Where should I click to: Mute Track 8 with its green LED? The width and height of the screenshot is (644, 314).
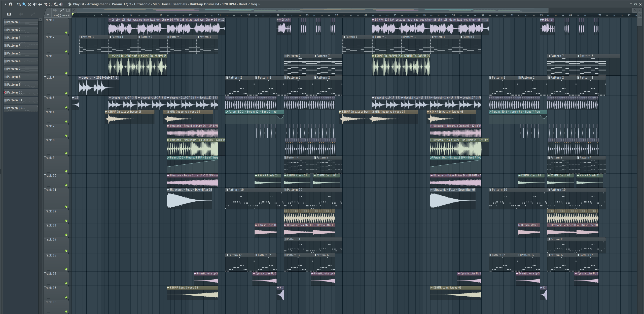point(66,153)
